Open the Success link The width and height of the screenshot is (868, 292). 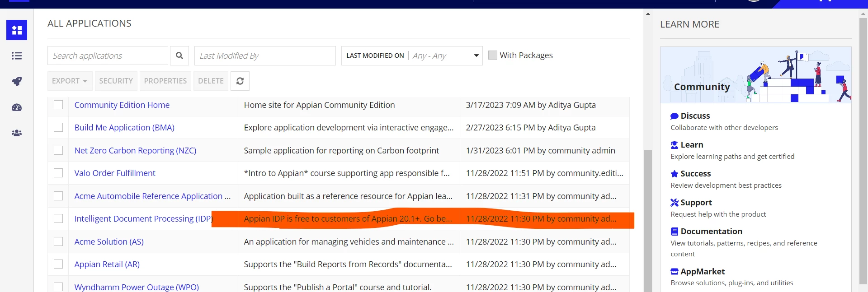tap(695, 174)
